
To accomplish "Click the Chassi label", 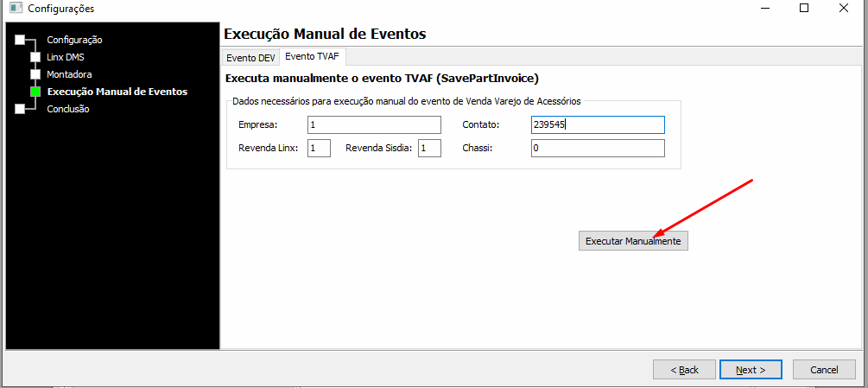I will pyautogui.click(x=477, y=149).
